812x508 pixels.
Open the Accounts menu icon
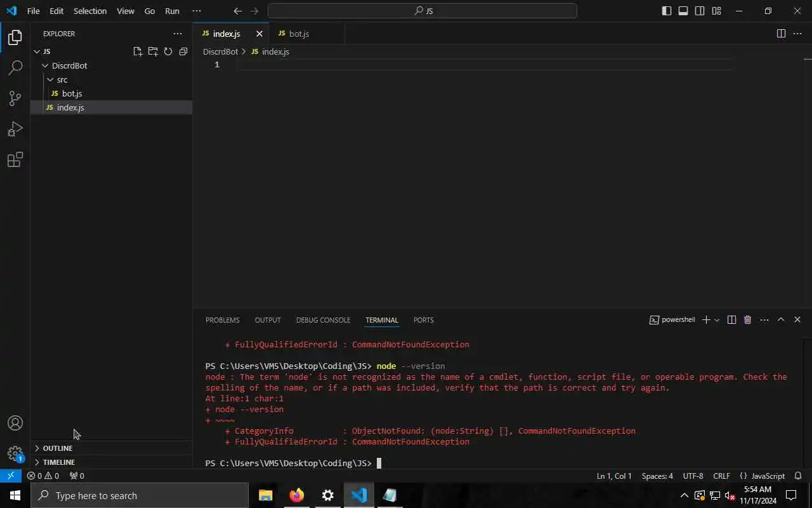15,423
